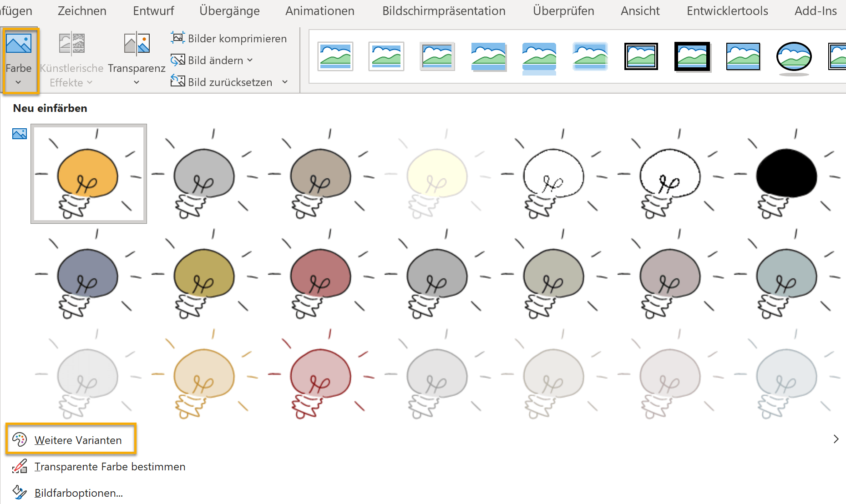Click the Bild zurücksetzen icon
This screenshot has height=504, width=846.
click(x=177, y=81)
